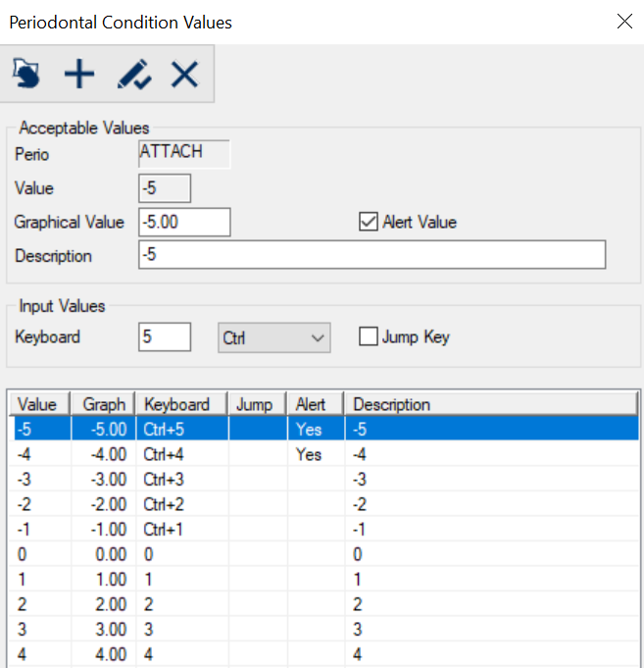
Task: Sort by the Value column header
Action: 39,404
